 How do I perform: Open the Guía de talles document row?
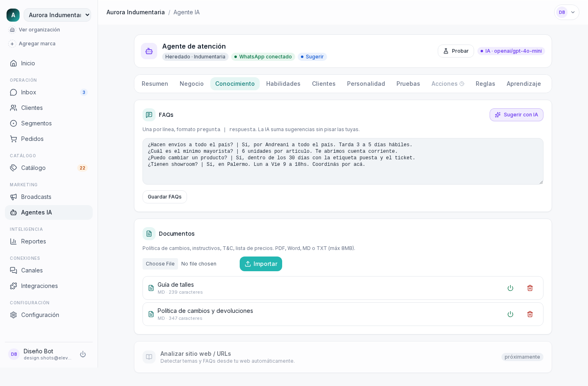coord(343,288)
